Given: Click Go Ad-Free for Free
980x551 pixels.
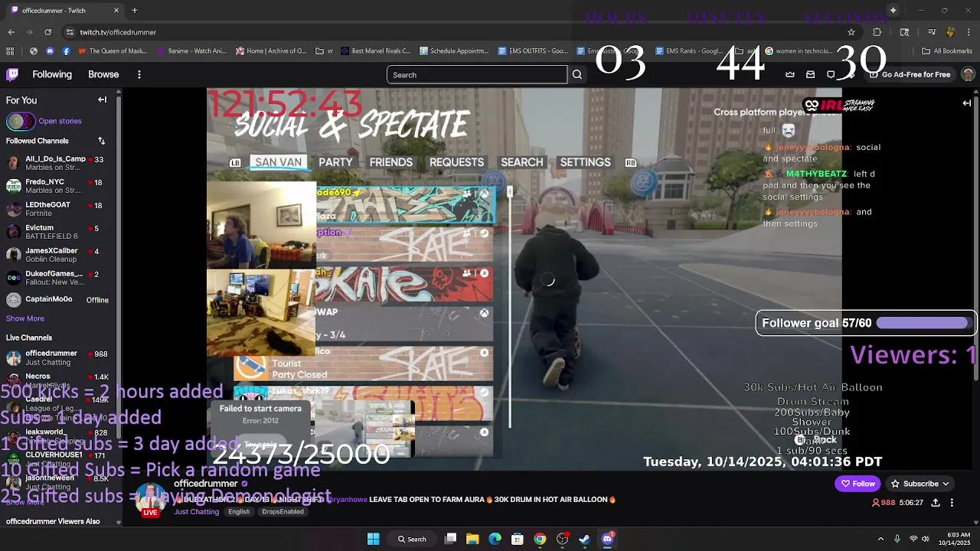Looking at the screenshot, I should click(x=910, y=74).
